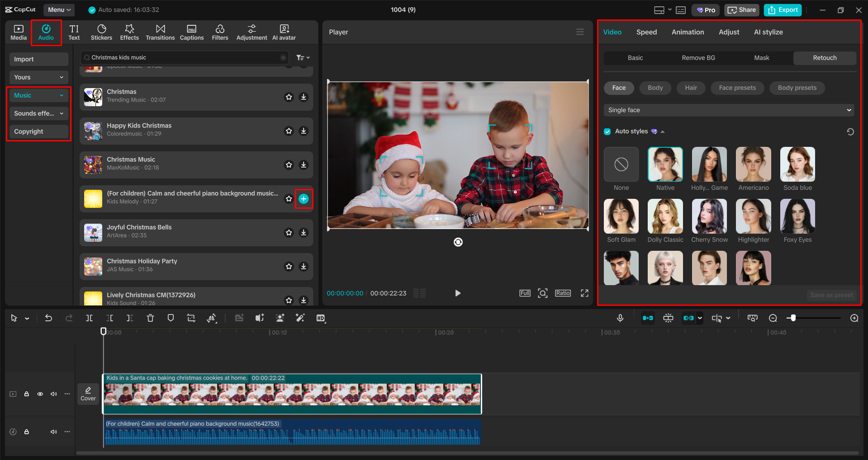Delete the selected clip

[x=150, y=318]
